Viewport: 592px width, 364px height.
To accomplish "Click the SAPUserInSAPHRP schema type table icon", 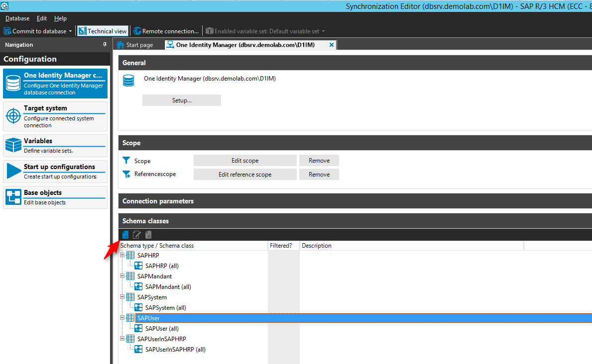I will click(x=130, y=339).
